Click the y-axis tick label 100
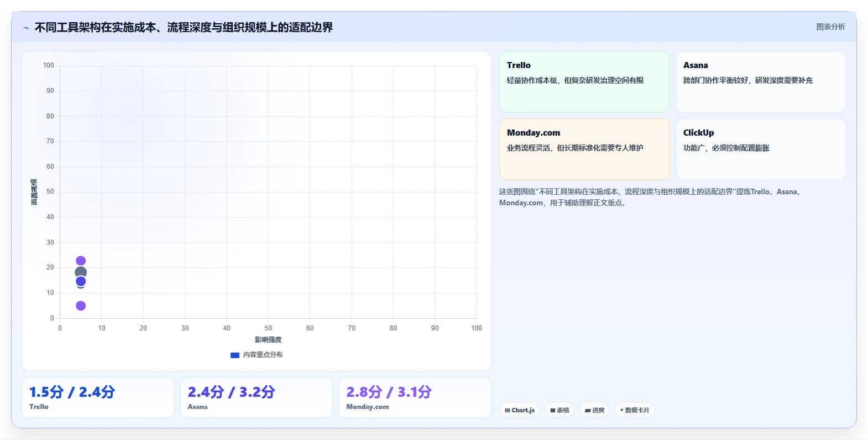This screenshot has width=868, height=440. (49, 65)
